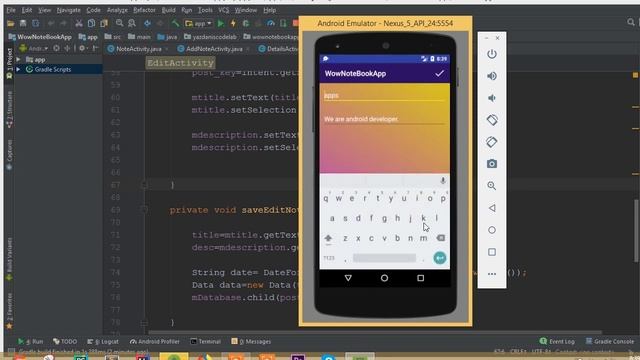Tap the description field We are android developer
640x360 pixels.
point(384,119)
